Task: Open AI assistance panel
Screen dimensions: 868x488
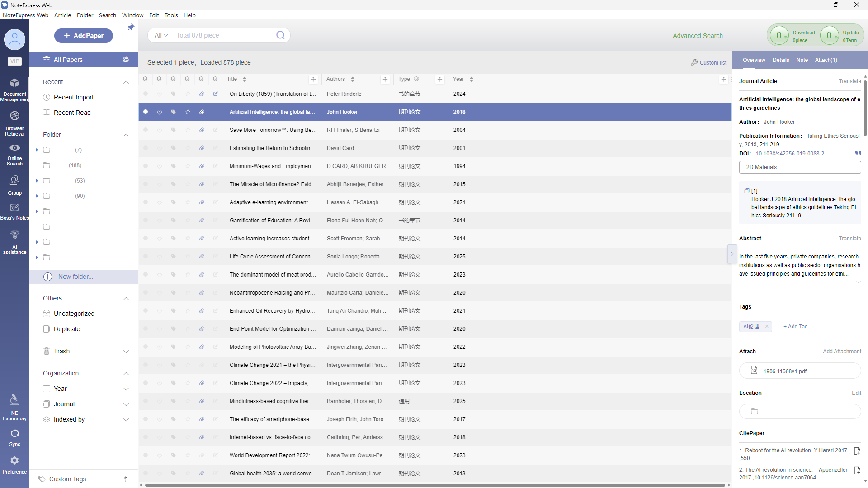Action: tap(14, 242)
